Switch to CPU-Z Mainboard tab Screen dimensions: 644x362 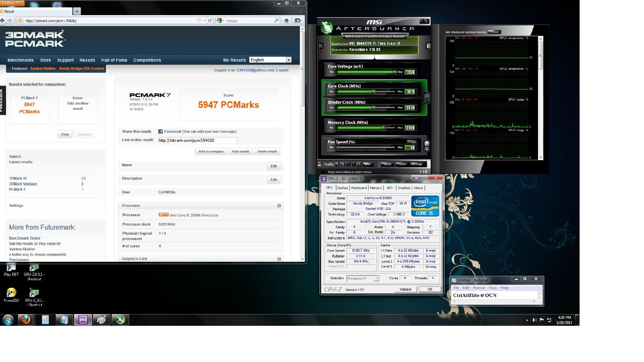359,188
